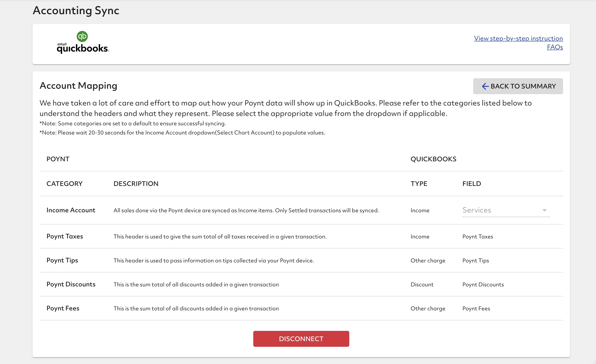
Task: Click the Income Account dropdown caret arrow
Action: click(x=544, y=210)
